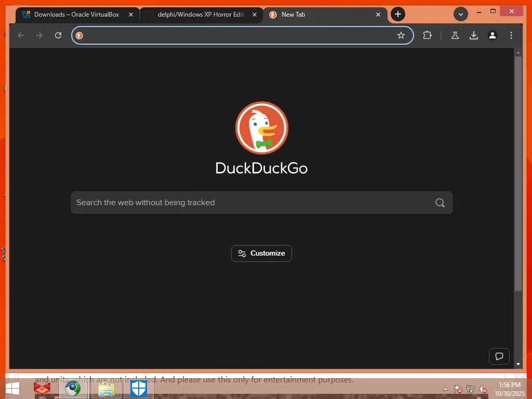Viewport: 532px width, 399px height.
Task: Switch to delphi/Windows XP Horror Edition tab
Action: 201,15
